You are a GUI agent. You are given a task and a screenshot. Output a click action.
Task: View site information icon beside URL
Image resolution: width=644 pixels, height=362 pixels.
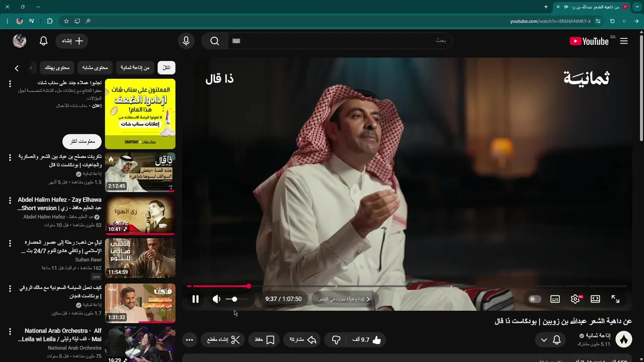point(598,21)
